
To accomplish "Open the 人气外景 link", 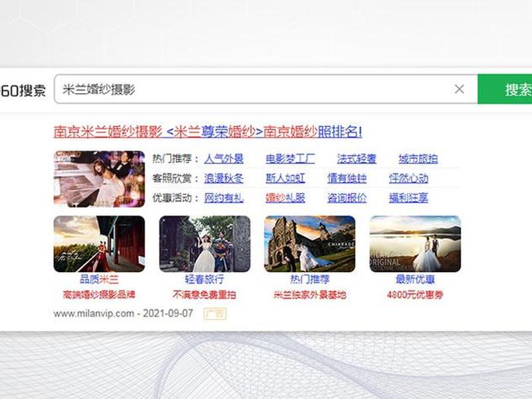I will tap(224, 158).
